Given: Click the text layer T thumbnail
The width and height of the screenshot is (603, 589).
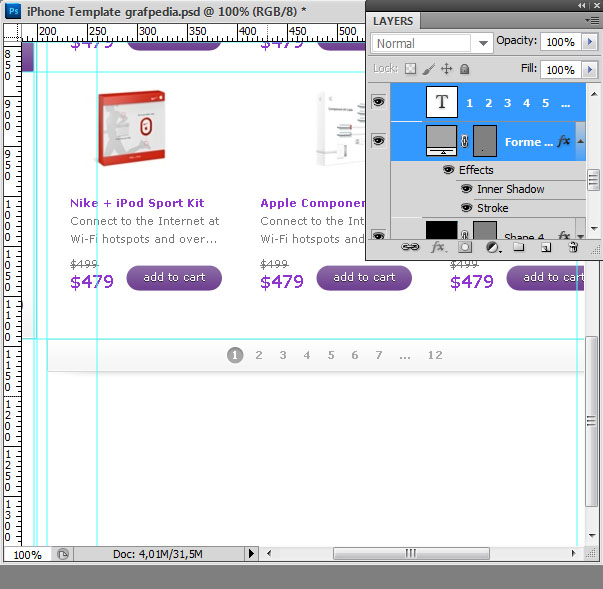Looking at the screenshot, I should (x=442, y=102).
